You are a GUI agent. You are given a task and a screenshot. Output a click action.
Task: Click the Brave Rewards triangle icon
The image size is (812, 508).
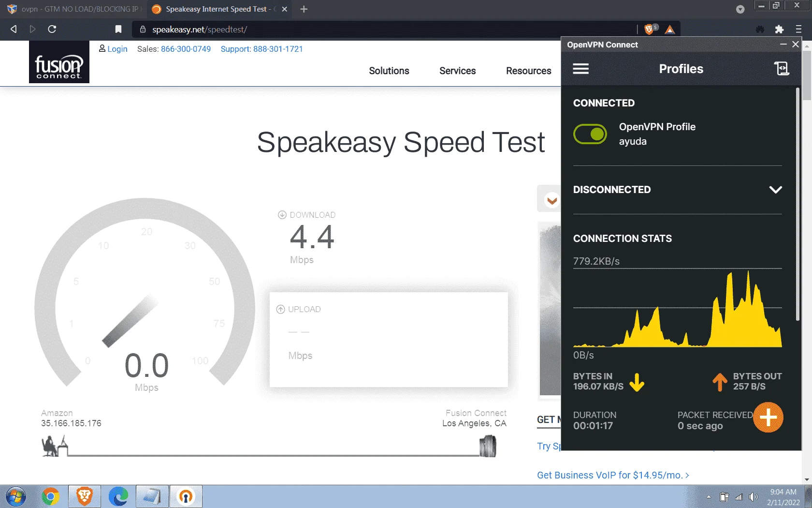click(670, 30)
